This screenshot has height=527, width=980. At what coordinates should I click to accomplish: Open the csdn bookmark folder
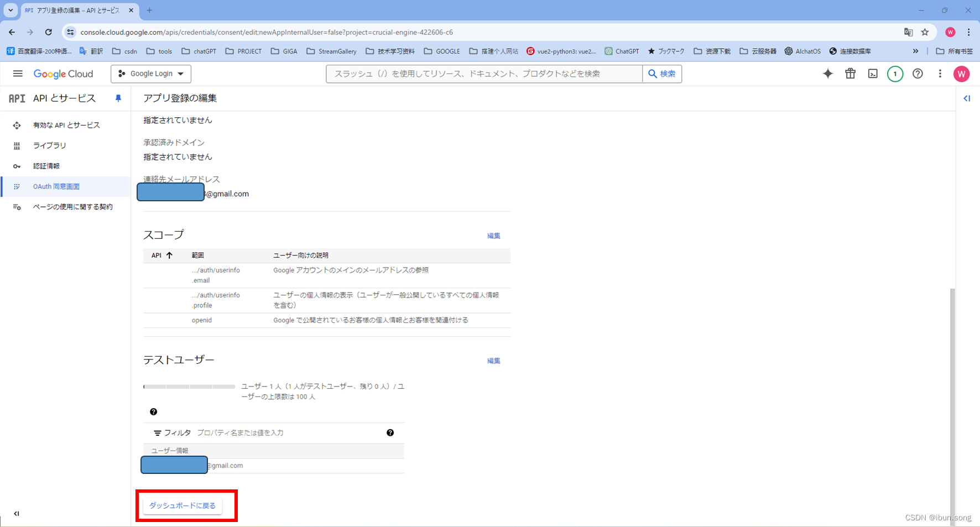point(124,51)
